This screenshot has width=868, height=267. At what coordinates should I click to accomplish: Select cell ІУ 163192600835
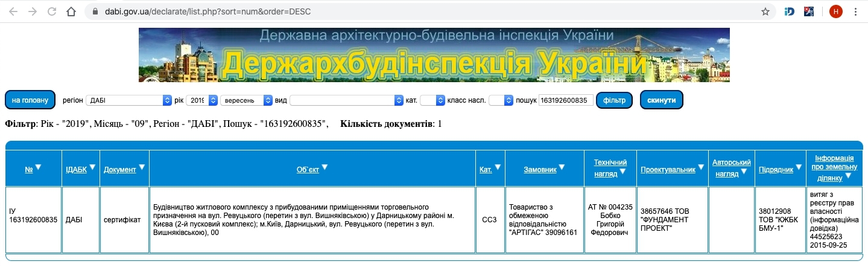tap(33, 220)
